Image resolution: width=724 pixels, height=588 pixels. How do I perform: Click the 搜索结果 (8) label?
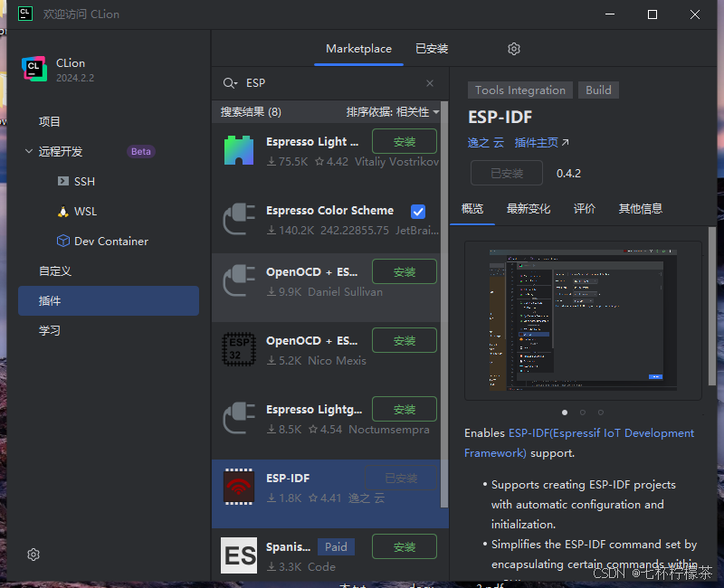tap(251, 111)
